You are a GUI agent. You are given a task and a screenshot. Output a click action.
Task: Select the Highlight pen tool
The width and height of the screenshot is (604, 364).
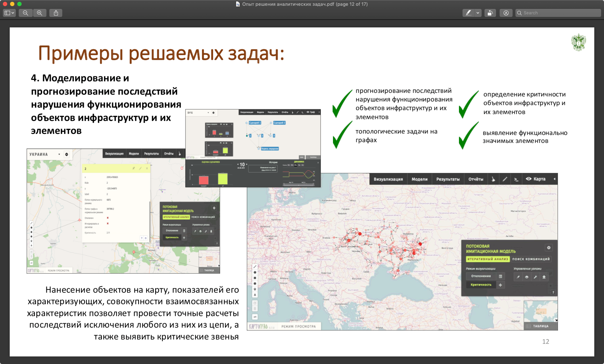(x=468, y=13)
